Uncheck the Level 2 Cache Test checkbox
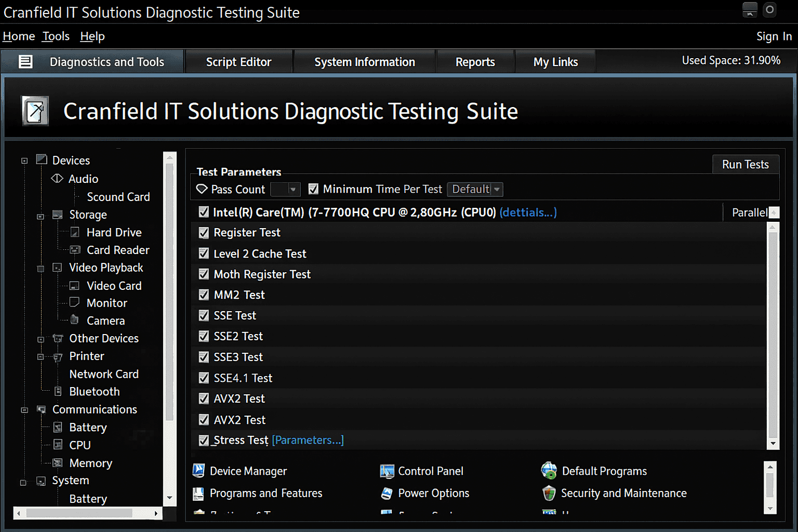 [x=204, y=254]
